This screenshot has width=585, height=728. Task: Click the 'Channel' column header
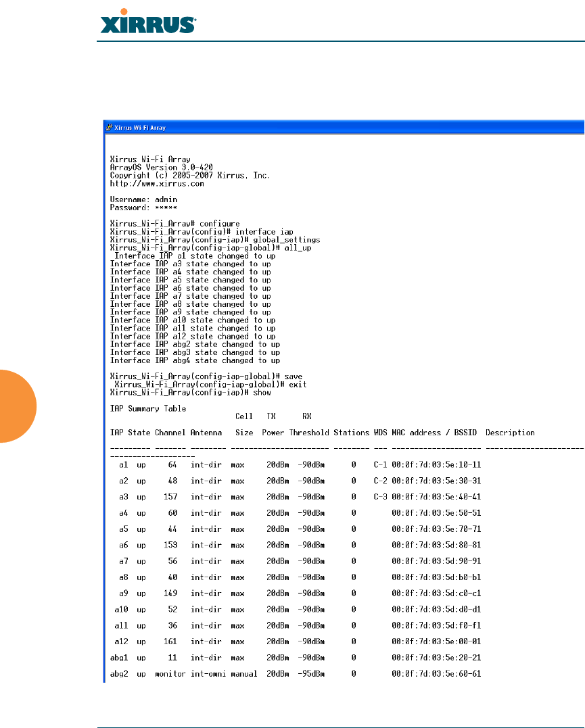pos(170,433)
